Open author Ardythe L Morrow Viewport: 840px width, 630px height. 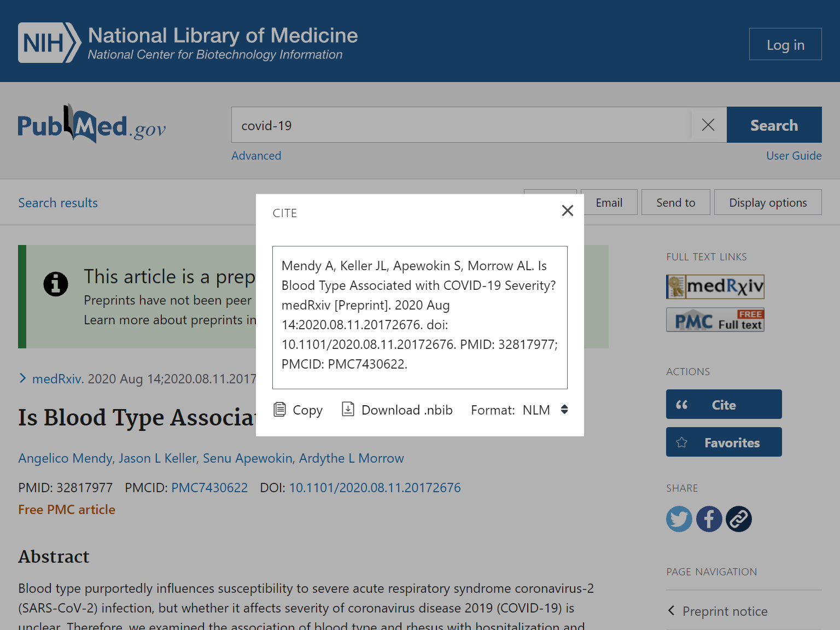[351, 458]
